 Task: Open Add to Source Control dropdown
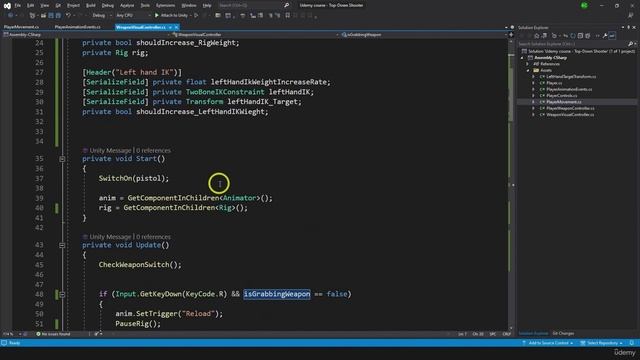coord(547,343)
